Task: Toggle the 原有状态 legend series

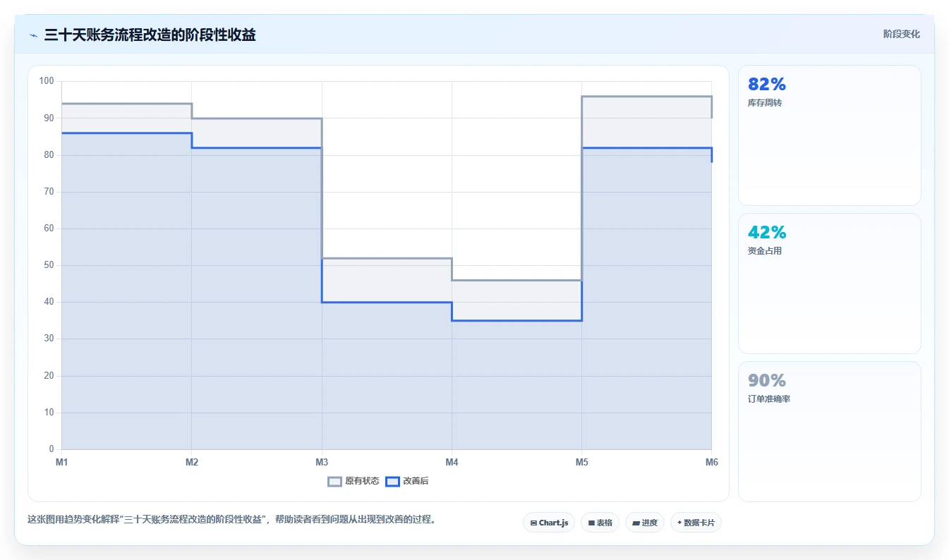Action: pos(353,481)
